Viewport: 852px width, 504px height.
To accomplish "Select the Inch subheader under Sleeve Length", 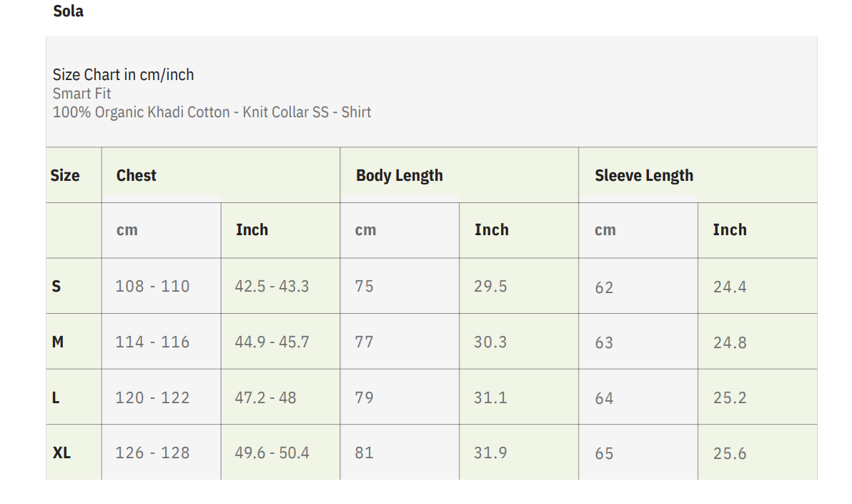I will click(x=730, y=230).
